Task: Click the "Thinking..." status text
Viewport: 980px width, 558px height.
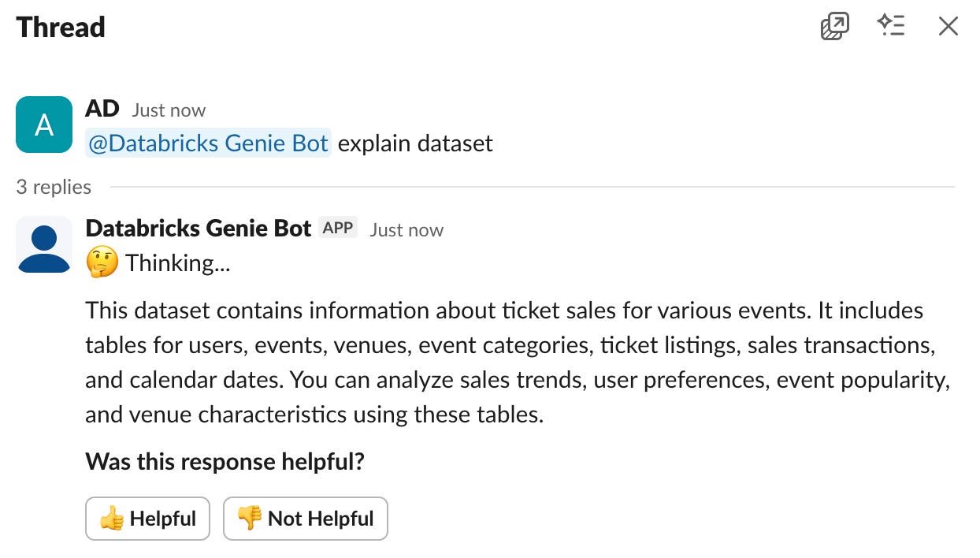Action: point(177,262)
